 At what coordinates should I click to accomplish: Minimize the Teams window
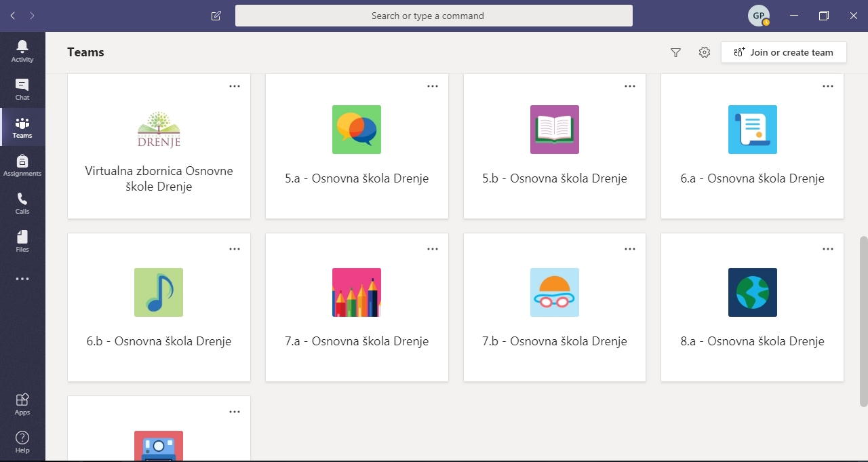pyautogui.click(x=794, y=16)
